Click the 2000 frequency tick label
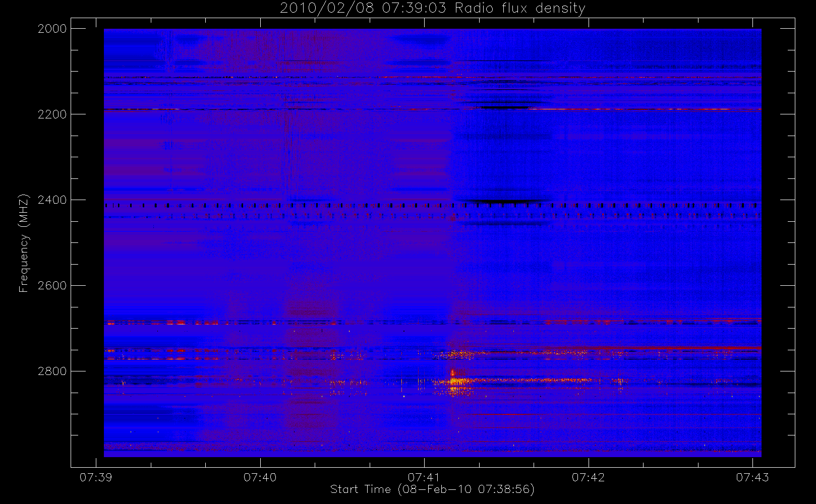Screen dimensions: 816x504 (x=52, y=29)
